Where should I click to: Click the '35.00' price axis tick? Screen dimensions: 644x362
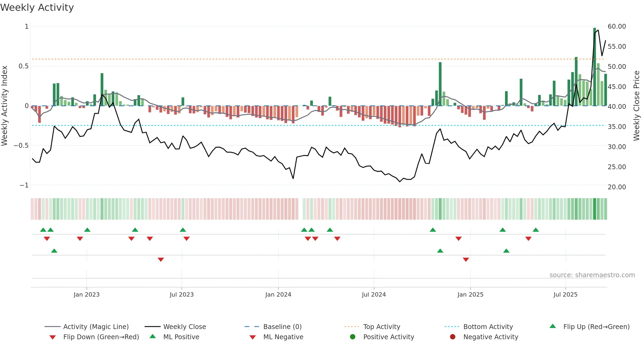tap(617, 127)
